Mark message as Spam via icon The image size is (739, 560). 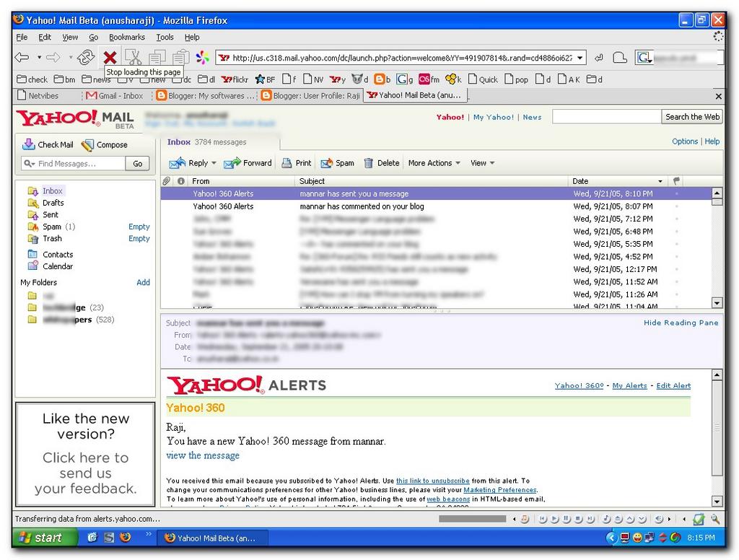click(327, 163)
